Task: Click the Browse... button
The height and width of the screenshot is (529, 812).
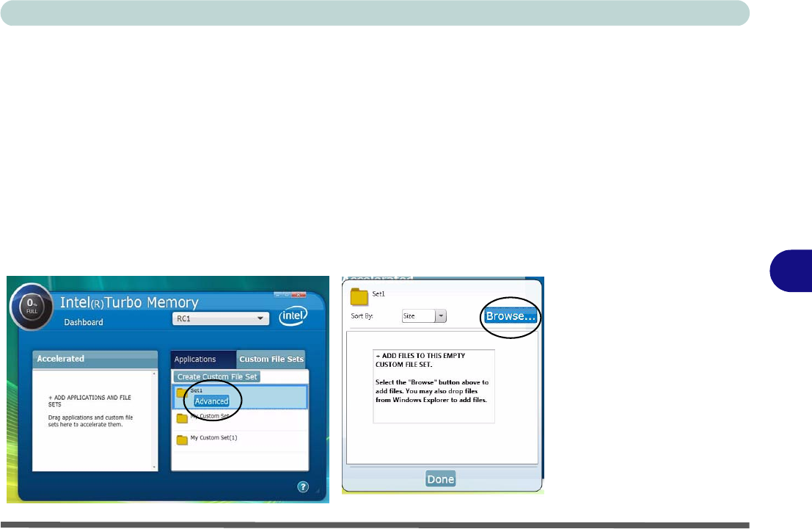Action: [x=510, y=316]
